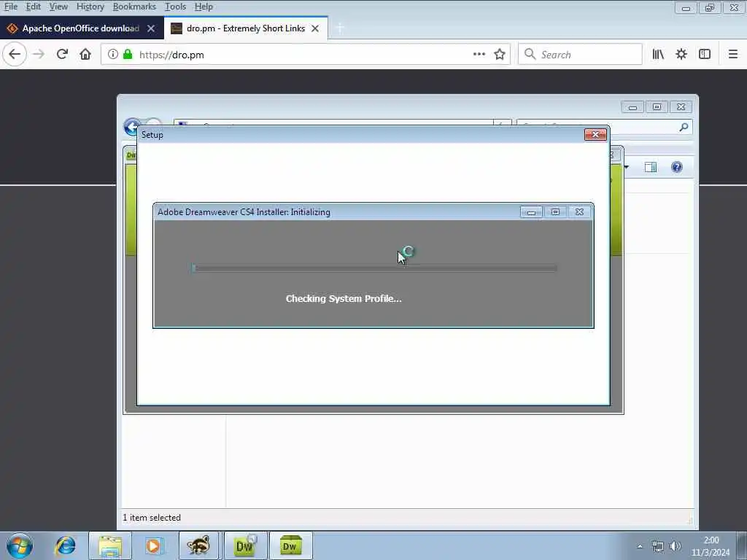
Task: Open Windows Explorer taskbar icon
Action: [x=110, y=546]
